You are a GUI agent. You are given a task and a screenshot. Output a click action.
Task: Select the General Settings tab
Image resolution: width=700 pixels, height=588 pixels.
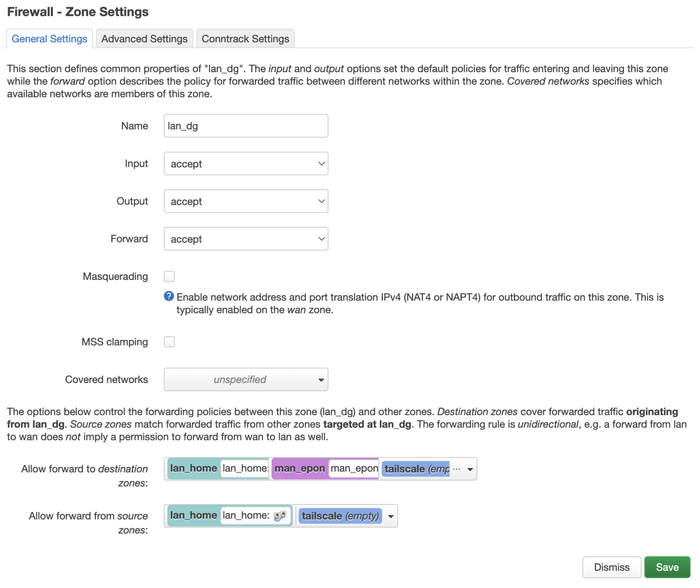point(49,39)
